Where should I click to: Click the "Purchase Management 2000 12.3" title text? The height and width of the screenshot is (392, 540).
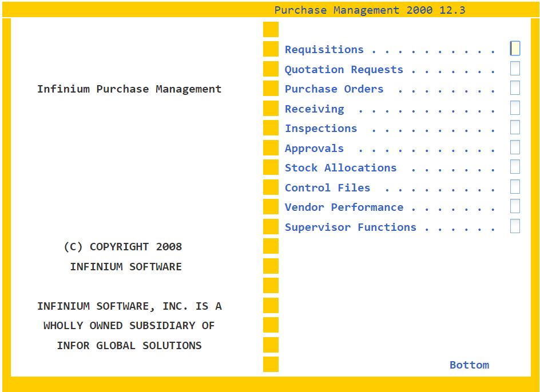[370, 10]
